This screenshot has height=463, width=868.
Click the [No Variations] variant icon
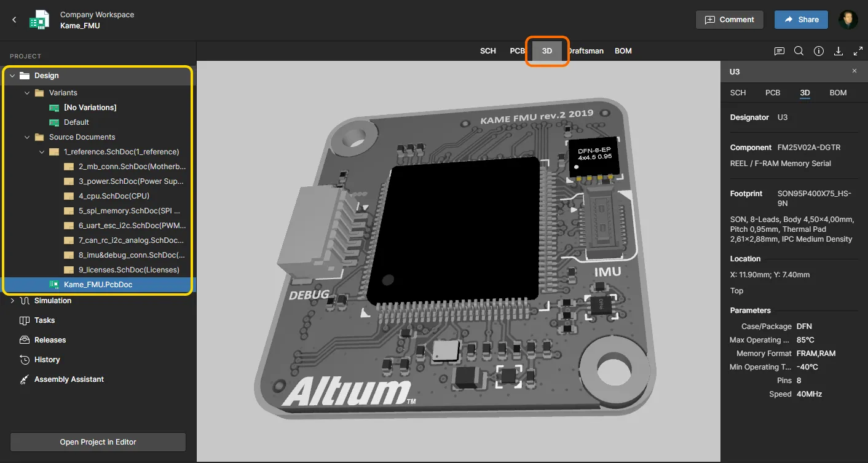click(54, 108)
